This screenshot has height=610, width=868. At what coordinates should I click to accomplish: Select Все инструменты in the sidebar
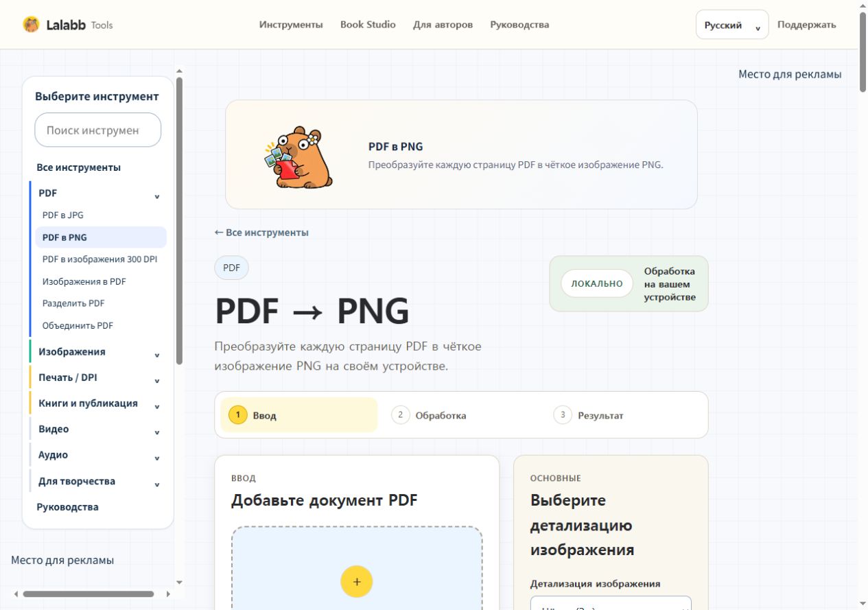[78, 167]
